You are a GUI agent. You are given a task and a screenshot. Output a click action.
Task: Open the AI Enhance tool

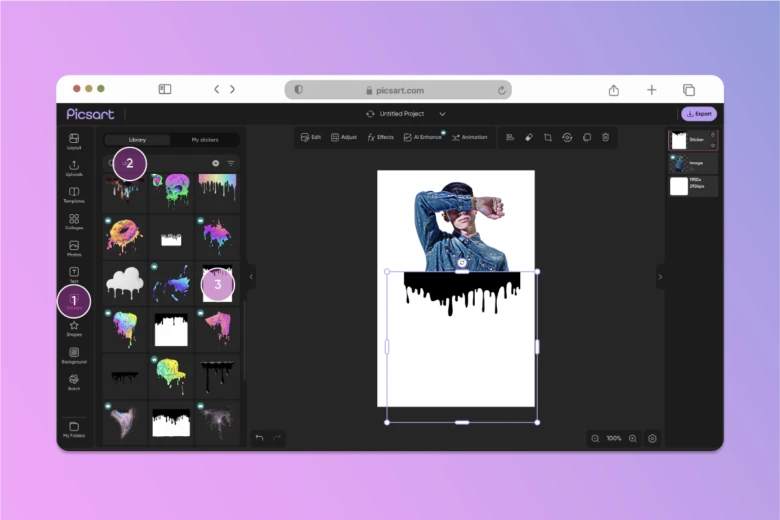422,137
